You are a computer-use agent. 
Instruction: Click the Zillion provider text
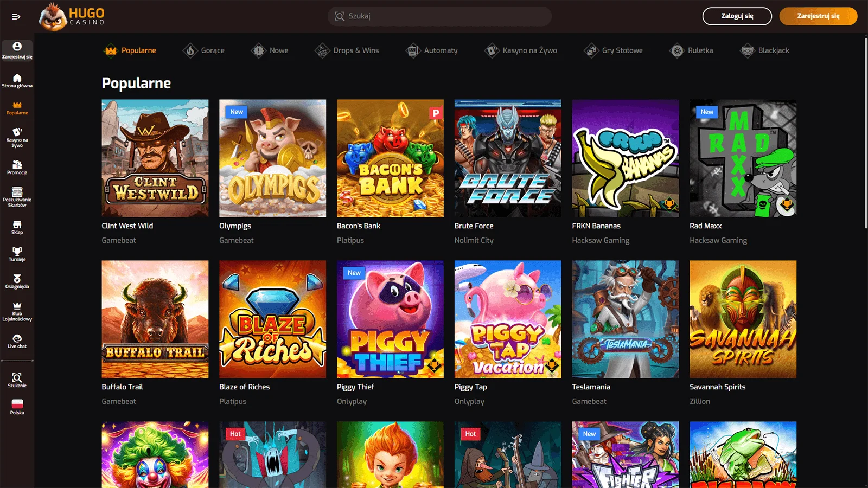point(700,401)
